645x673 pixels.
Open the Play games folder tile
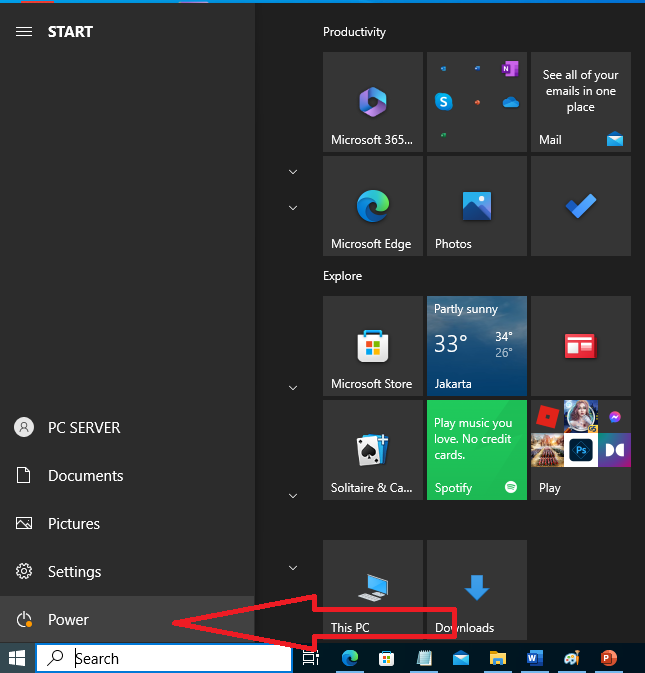(x=581, y=450)
